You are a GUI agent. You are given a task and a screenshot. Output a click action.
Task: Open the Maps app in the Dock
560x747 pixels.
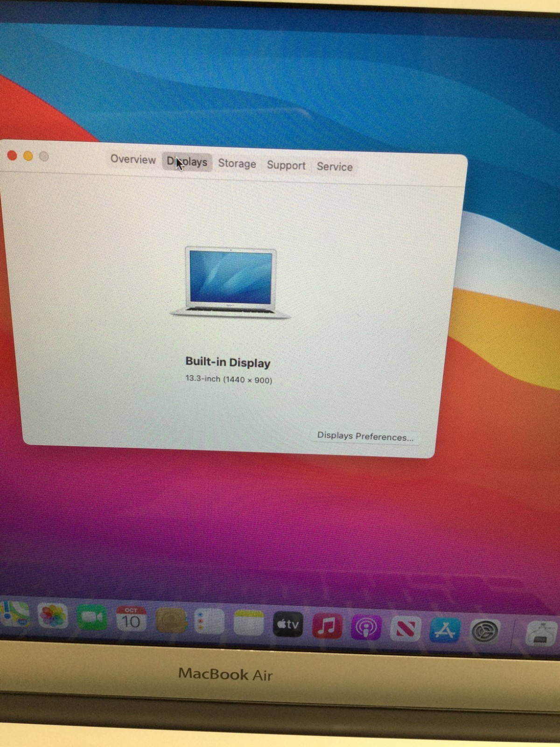(x=14, y=614)
